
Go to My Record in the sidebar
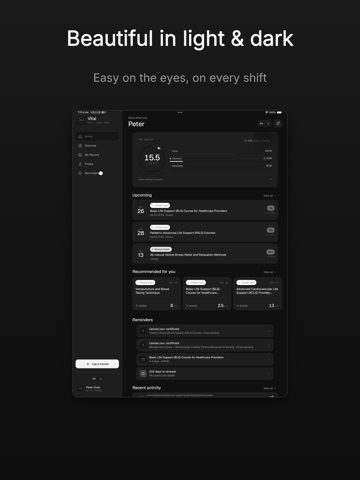click(x=97, y=155)
